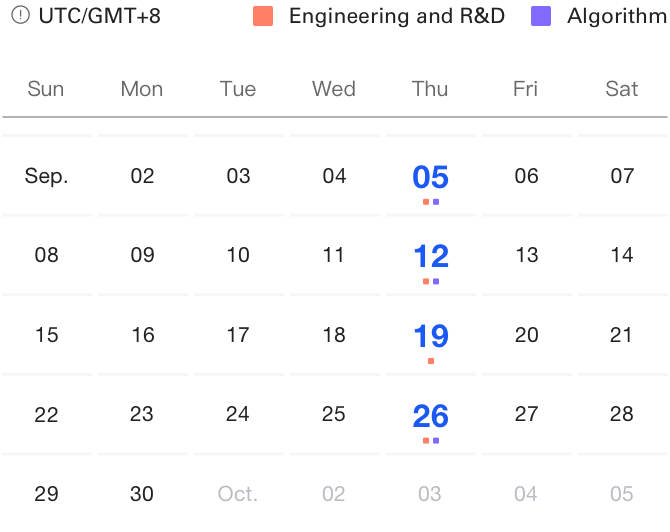This screenshot has width=670, height=532.
Task: Select Thursday September 05
Action: 430,177
